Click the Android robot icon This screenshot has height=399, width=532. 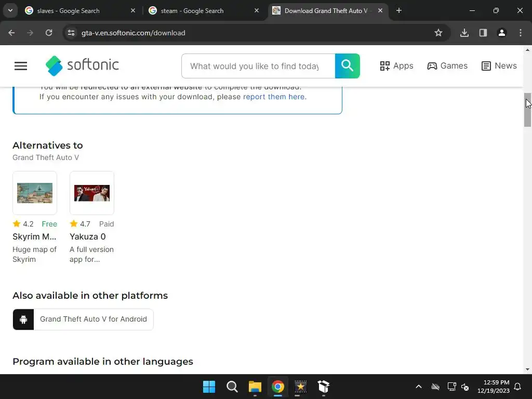point(23,320)
